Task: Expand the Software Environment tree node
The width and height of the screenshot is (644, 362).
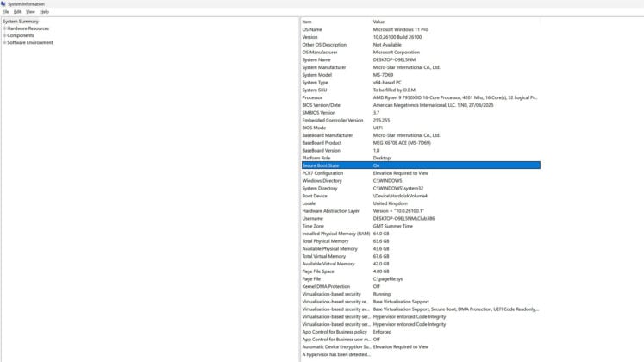Action: tap(4, 42)
